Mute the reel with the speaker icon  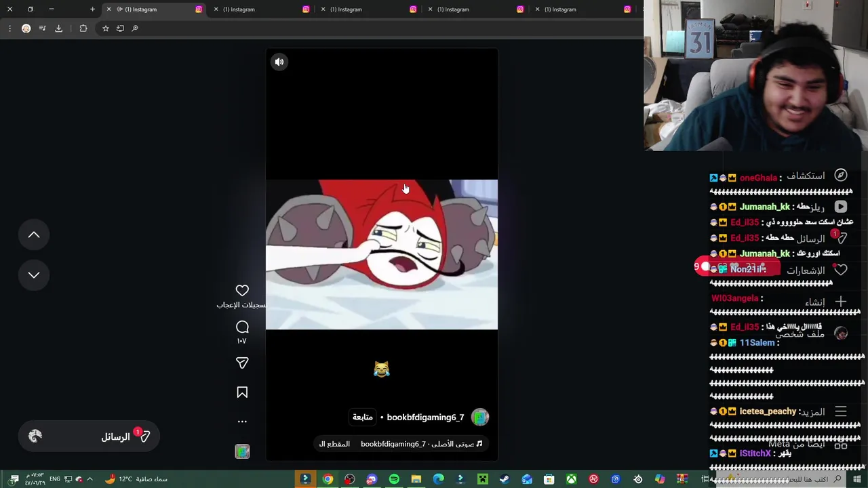click(x=279, y=62)
